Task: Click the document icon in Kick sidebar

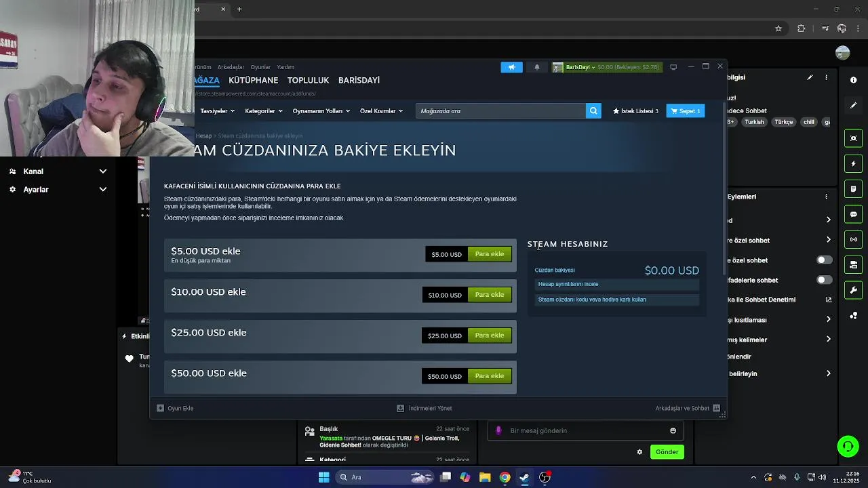Action: 853,188
